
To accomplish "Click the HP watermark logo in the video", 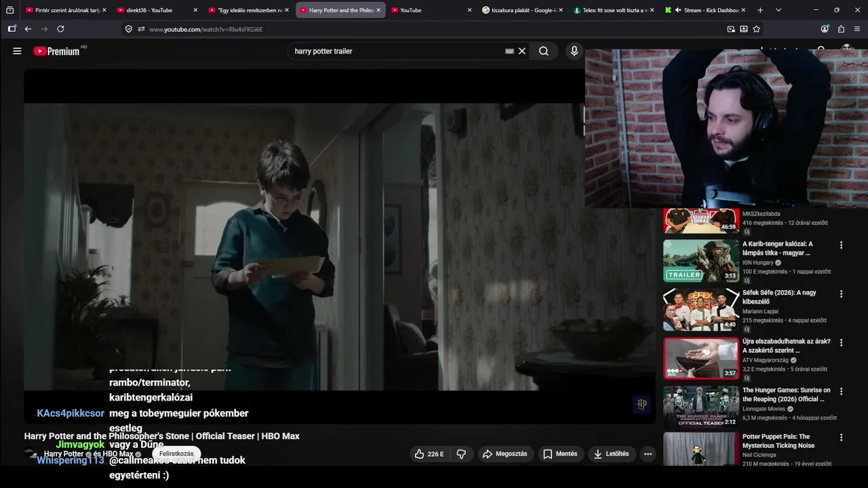I will click(642, 405).
